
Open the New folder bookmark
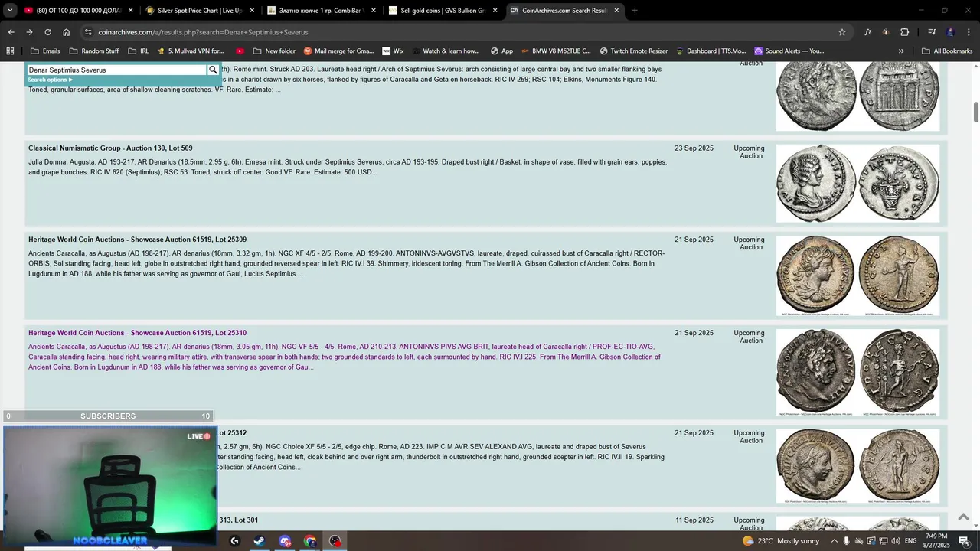273,51
